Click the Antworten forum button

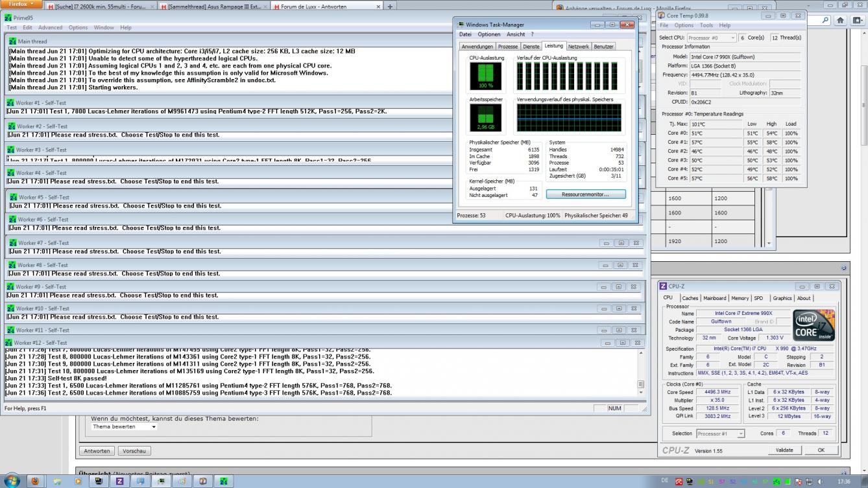pyautogui.click(x=97, y=450)
